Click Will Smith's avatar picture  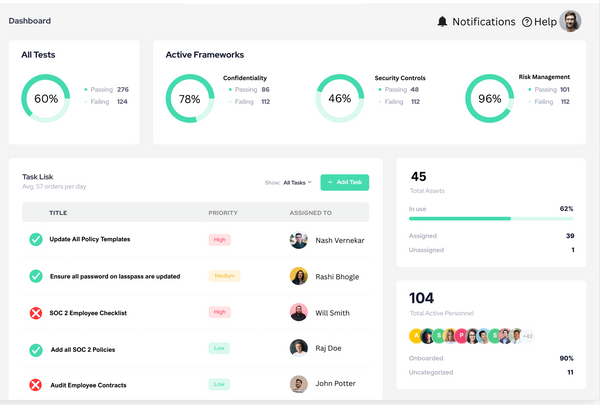(298, 312)
